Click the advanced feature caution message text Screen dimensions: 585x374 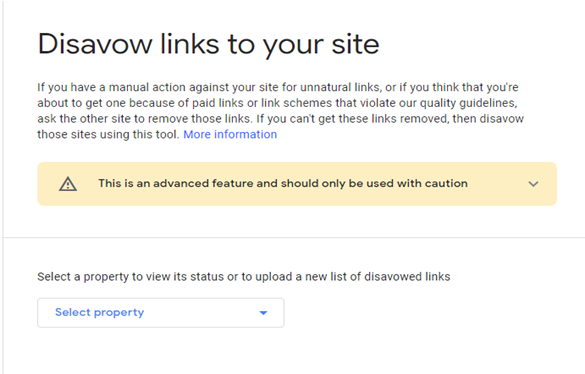[283, 184]
